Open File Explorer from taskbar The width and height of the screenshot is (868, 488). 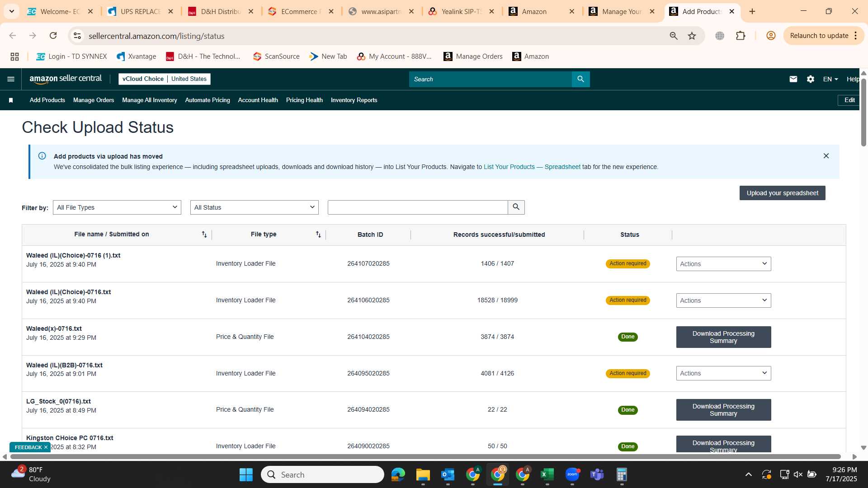pyautogui.click(x=423, y=474)
